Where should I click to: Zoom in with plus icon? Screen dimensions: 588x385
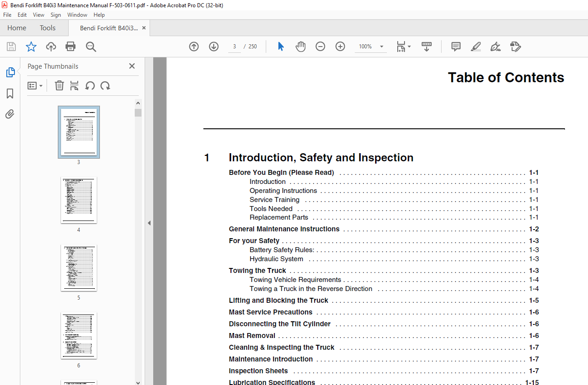tap(340, 47)
